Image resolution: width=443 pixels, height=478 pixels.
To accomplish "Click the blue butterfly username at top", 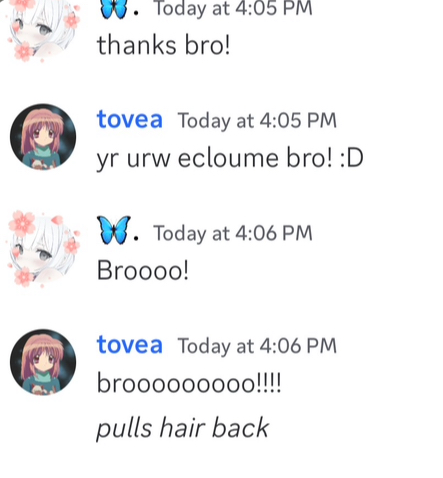I will 118,9.
